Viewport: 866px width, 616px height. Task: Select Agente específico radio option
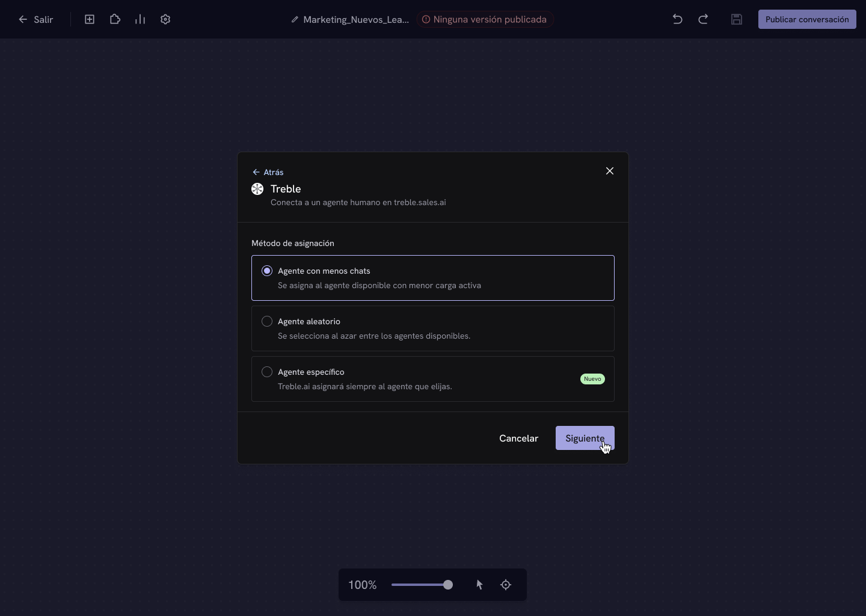267,372
